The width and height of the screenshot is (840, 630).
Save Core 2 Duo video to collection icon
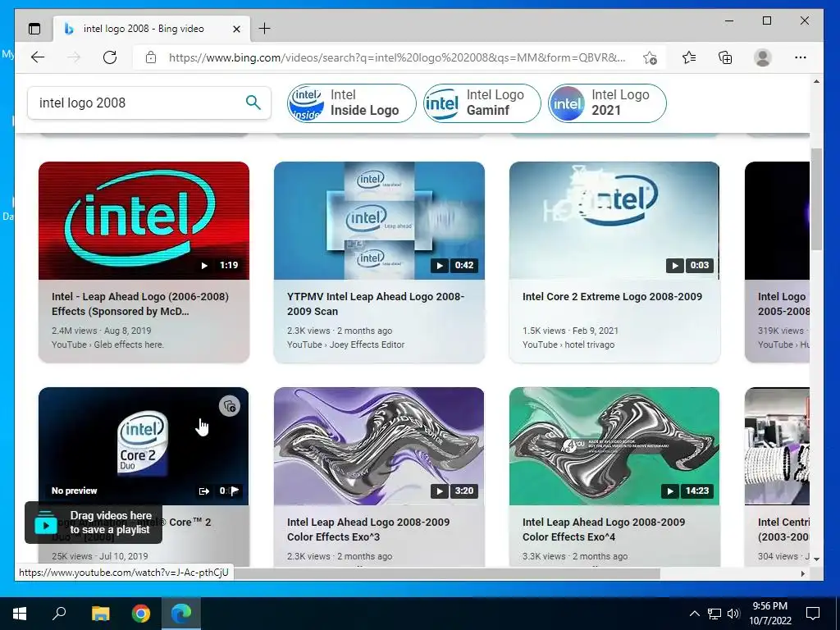230,406
